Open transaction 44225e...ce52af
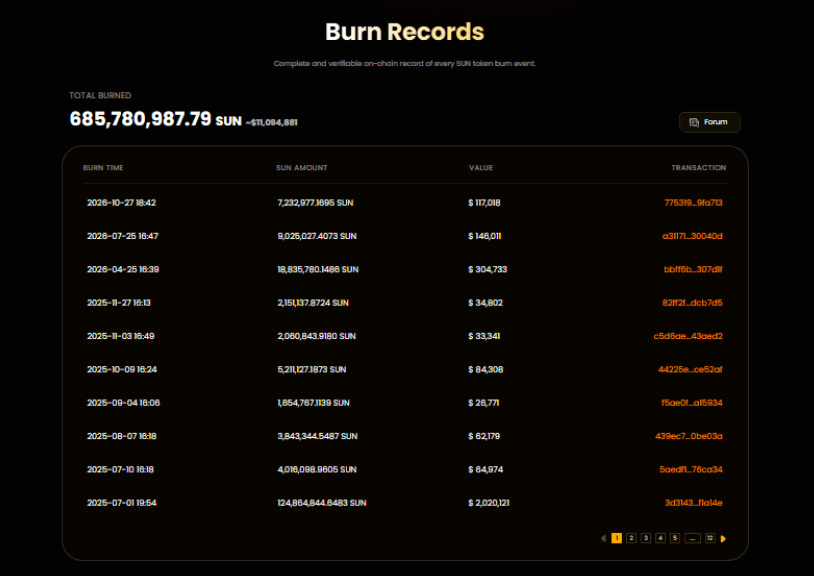The image size is (814, 576). 690,369
